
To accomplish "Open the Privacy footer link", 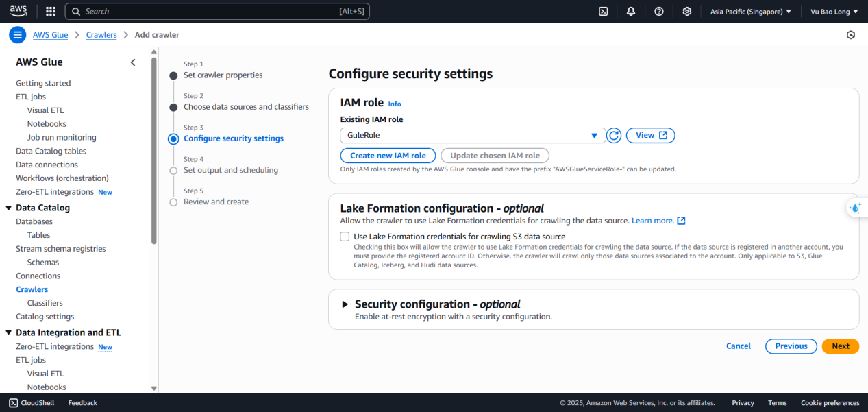I will point(743,403).
